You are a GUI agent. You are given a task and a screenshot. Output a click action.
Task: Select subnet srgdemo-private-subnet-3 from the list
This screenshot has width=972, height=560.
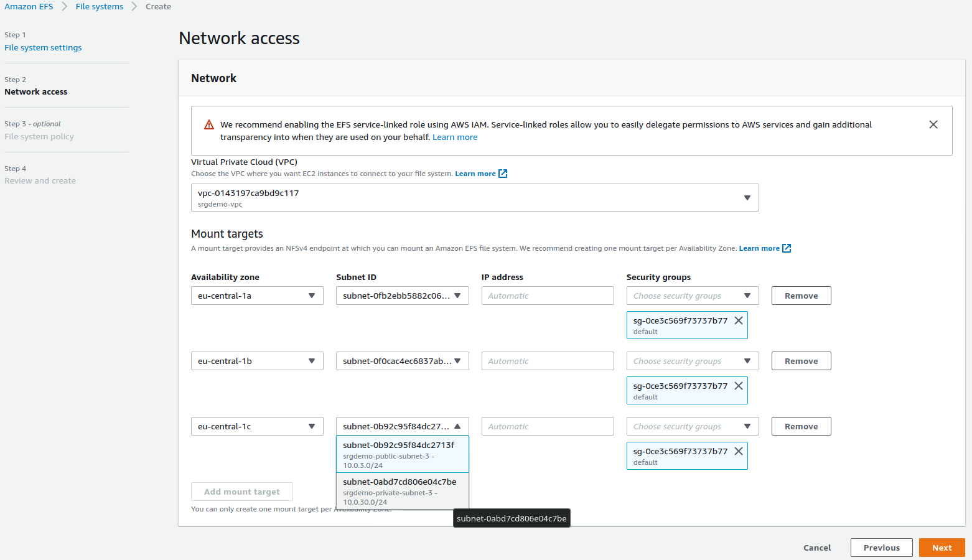click(x=402, y=491)
